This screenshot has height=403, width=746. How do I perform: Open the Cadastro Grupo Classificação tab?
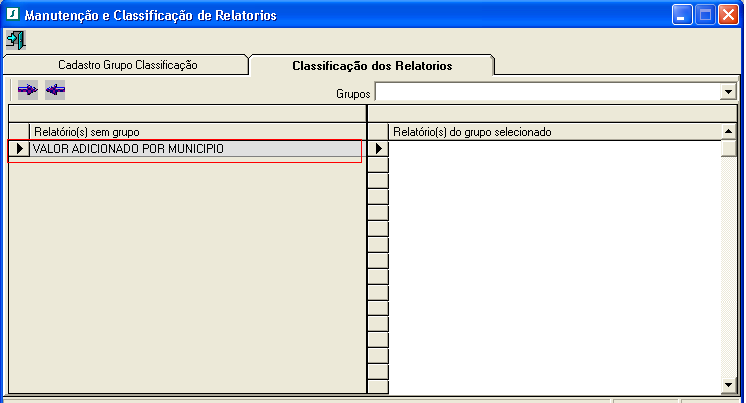[128, 65]
